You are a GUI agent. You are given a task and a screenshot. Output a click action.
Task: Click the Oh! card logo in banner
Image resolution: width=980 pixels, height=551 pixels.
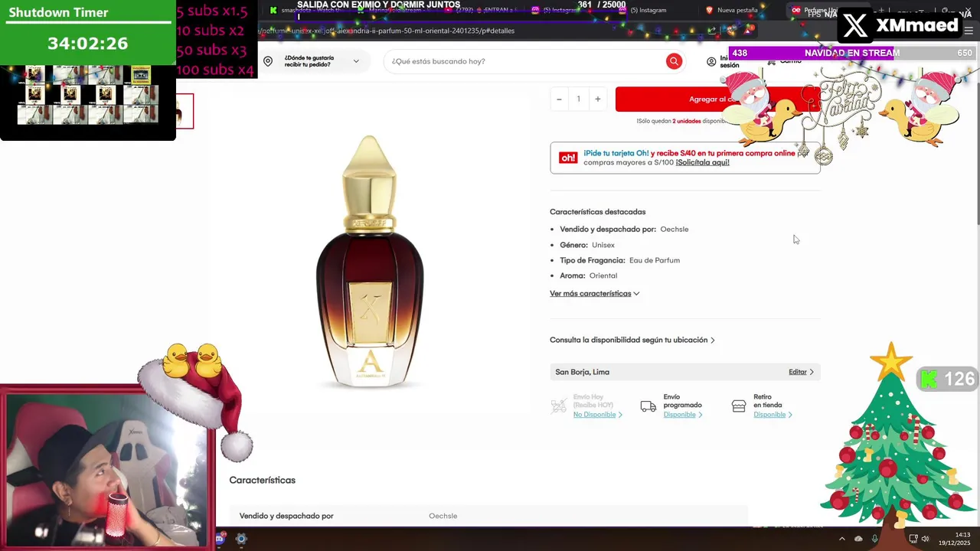tap(568, 158)
